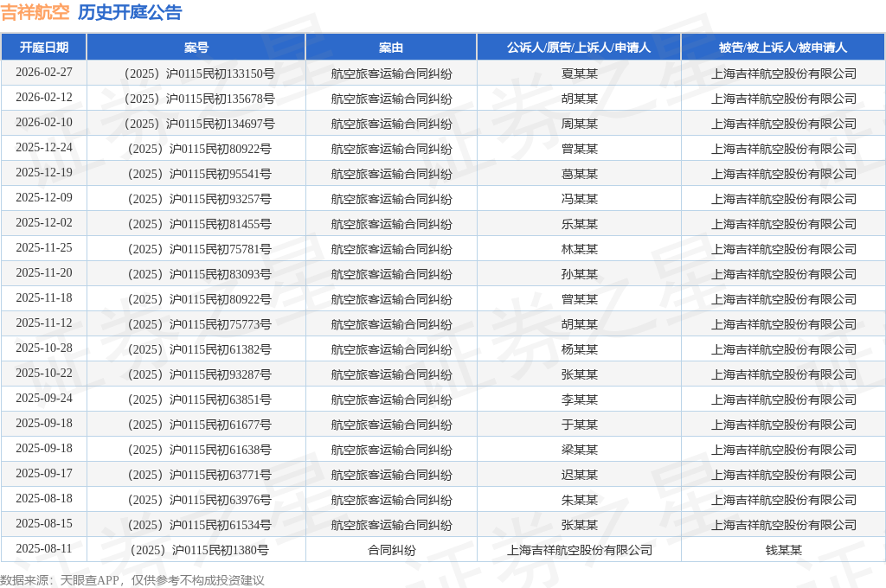Click 合同纠纷 in the 2025-08-11 row
Image resolution: width=886 pixels, height=588 pixels.
click(x=391, y=550)
